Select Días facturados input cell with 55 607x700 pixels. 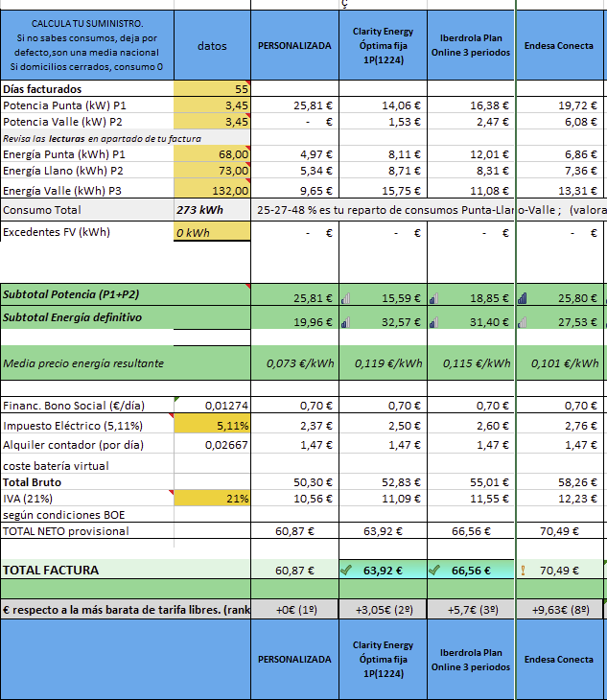(x=212, y=89)
